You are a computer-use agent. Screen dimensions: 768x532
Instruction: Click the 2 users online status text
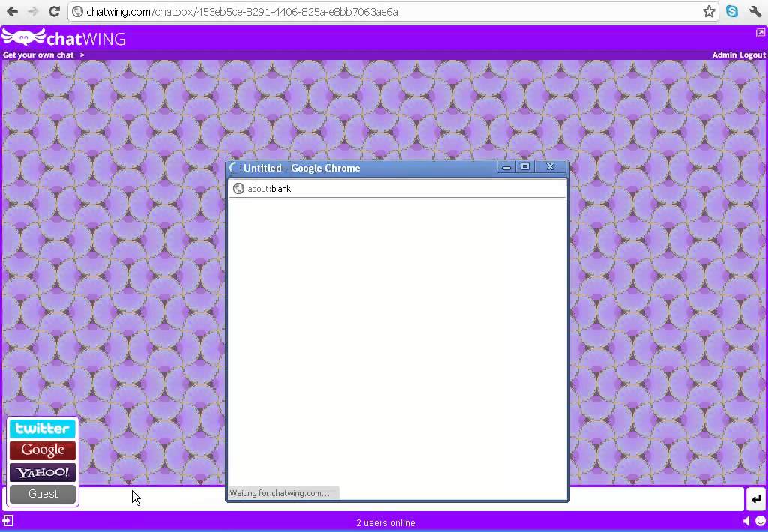[x=385, y=523]
